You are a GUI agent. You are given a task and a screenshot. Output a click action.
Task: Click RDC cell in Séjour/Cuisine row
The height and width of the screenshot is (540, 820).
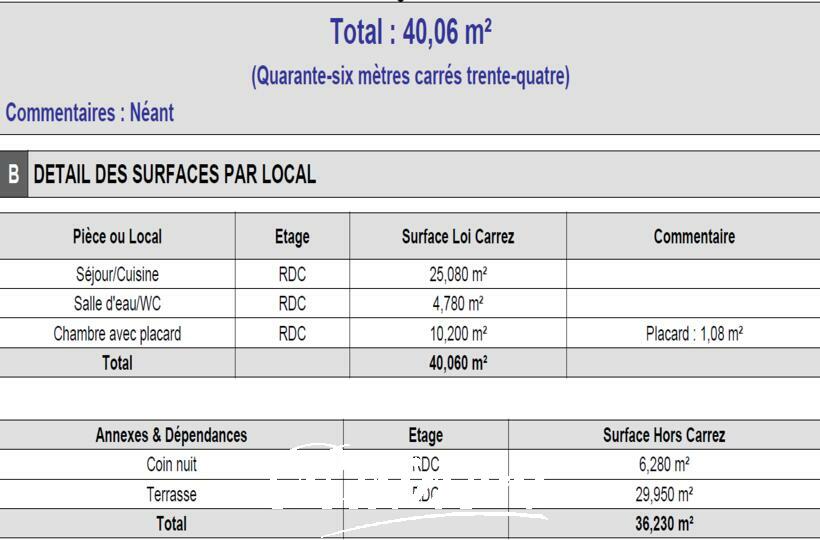(292, 274)
